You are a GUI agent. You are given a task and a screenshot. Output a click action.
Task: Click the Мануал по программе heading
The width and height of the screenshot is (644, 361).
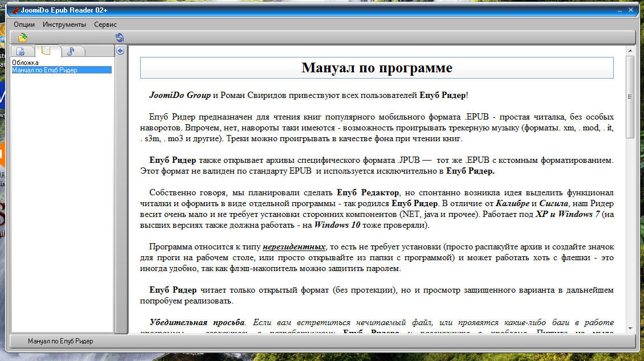tap(377, 68)
